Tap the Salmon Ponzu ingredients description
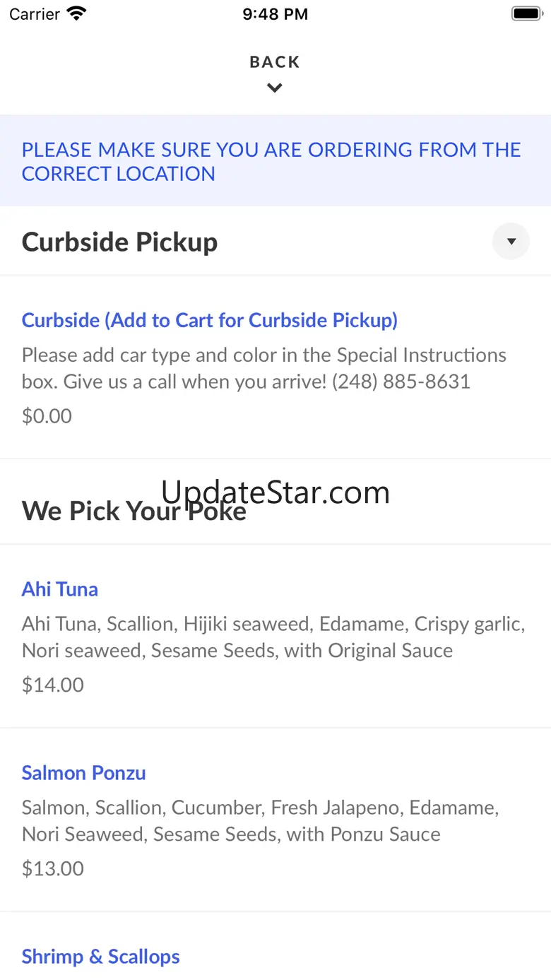Image resolution: width=551 pixels, height=980 pixels. [x=261, y=821]
